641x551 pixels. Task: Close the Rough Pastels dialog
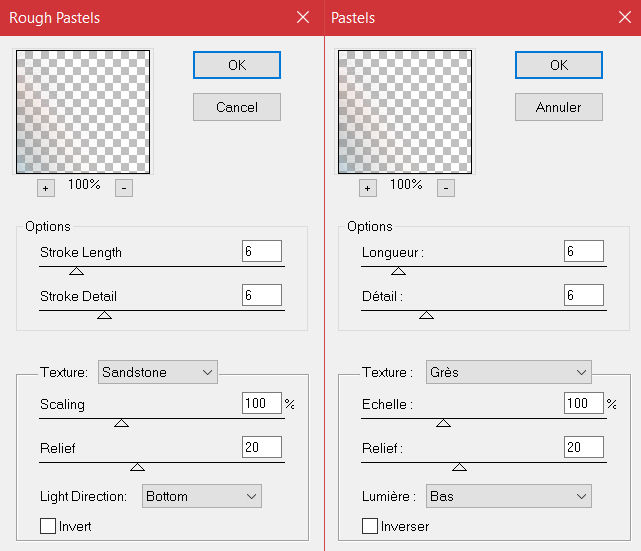303,17
